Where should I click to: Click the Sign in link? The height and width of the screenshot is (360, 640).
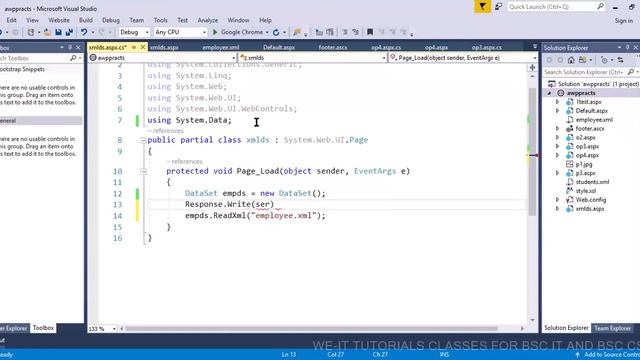(x=623, y=20)
